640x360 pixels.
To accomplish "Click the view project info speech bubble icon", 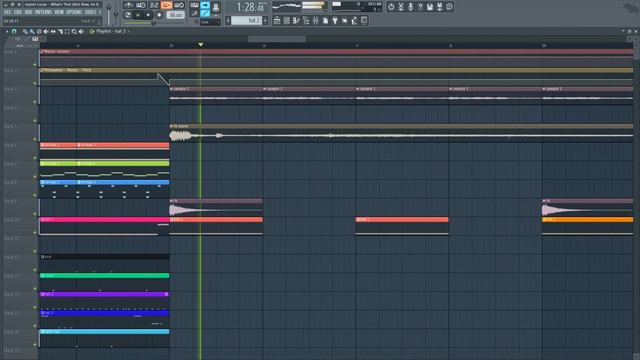I will [449, 7].
